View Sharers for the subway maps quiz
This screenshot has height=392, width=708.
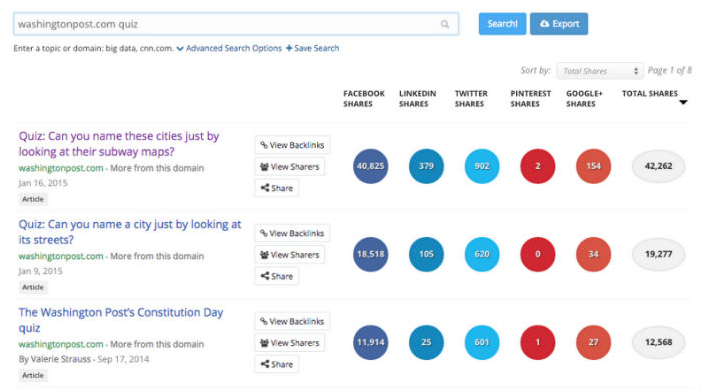289,167
